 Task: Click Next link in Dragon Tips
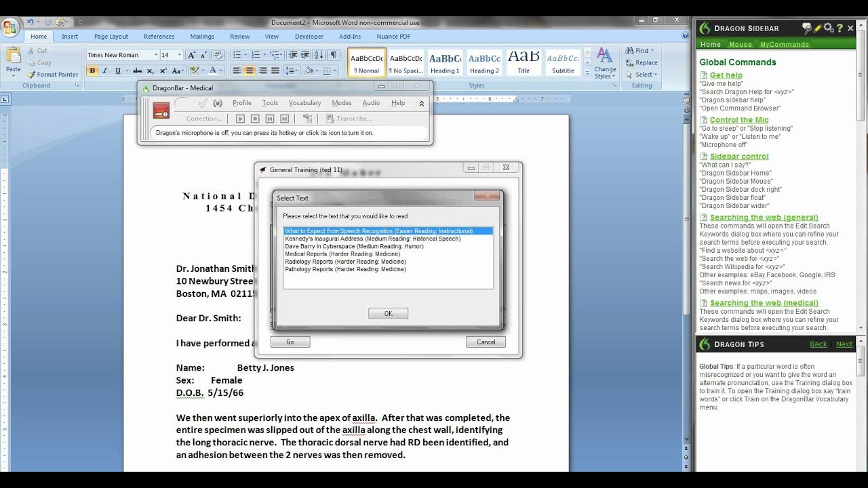[844, 344]
